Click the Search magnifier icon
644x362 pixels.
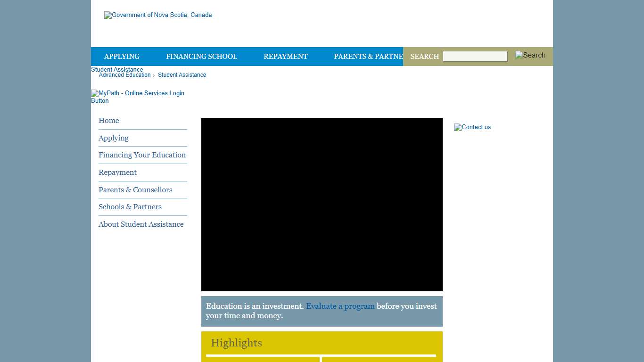530,55
